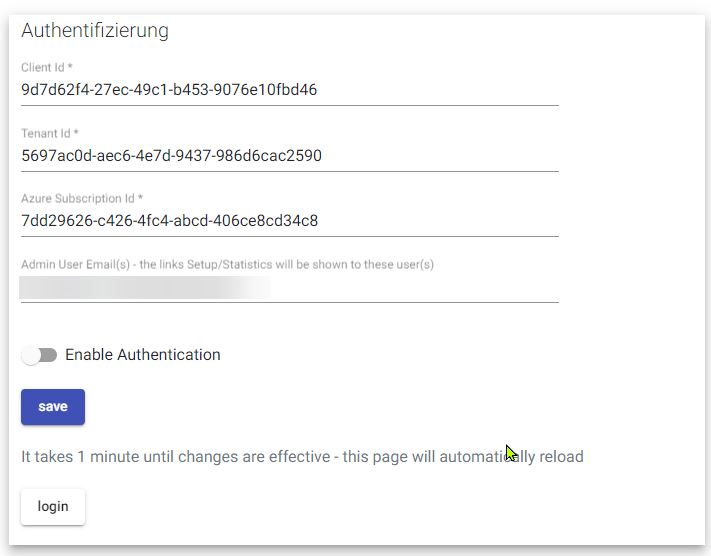This screenshot has height=556, width=711.
Task: Click the Client Id value 9d7d62f4-27ec…
Action: pyautogui.click(x=169, y=90)
